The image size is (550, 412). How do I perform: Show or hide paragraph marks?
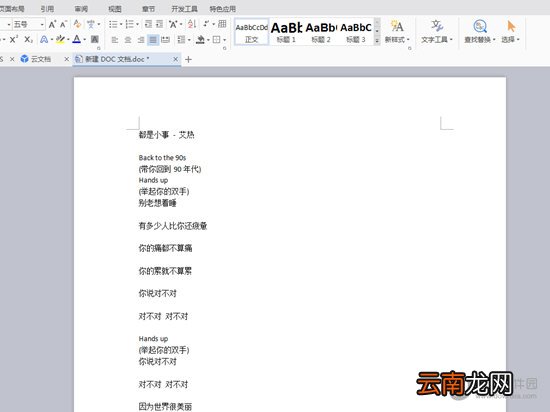pos(206,24)
